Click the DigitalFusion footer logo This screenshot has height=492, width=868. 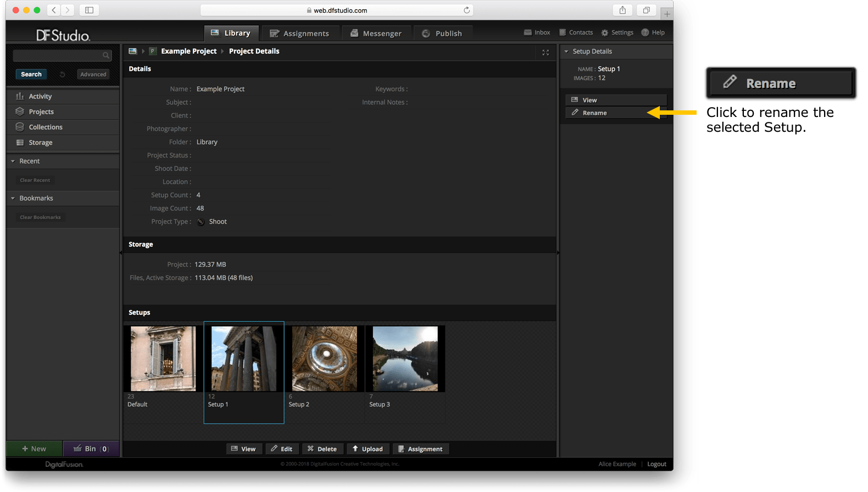(64, 465)
